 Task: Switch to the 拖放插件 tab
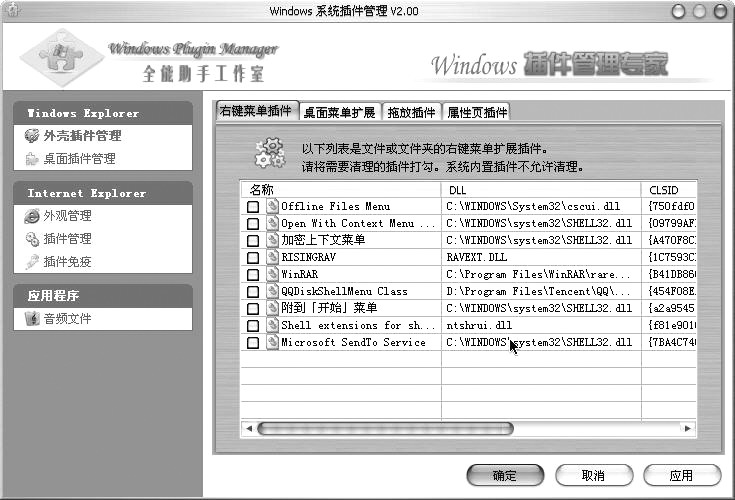point(412,112)
